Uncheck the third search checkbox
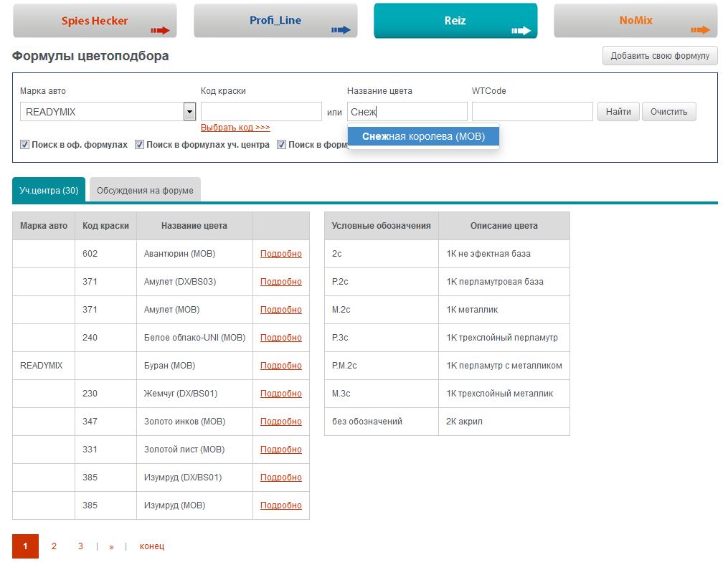 tap(281, 145)
